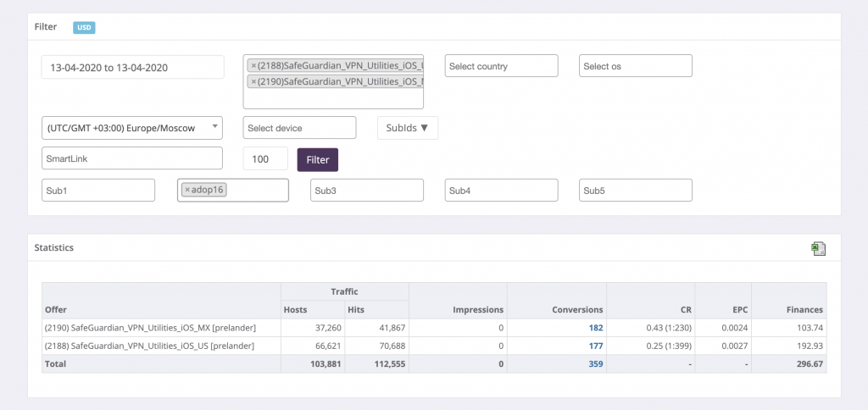Open the Select os field
Screen dimensions: 868x410
click(x=635, y=66)
